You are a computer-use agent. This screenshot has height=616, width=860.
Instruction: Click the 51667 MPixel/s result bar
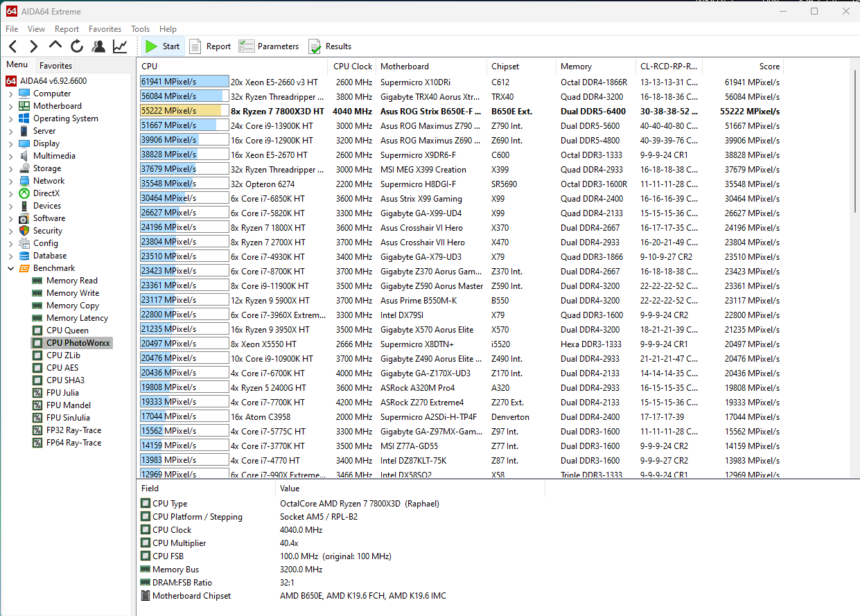(x=184, y=125)
